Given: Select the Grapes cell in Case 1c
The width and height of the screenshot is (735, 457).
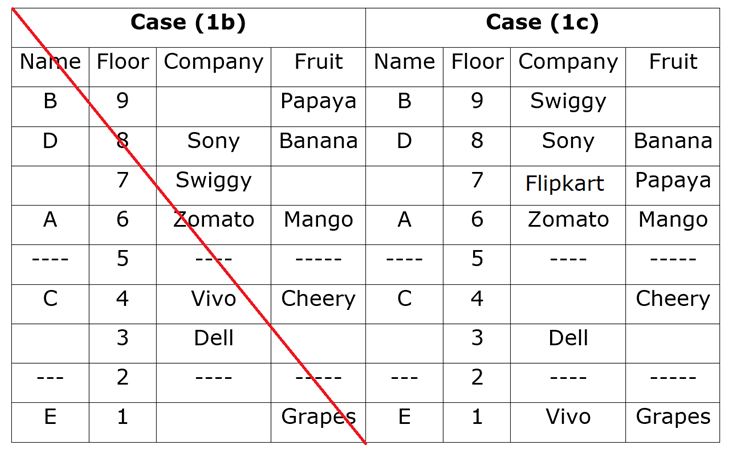Looking at the screenshot, I should pos(672,417).
